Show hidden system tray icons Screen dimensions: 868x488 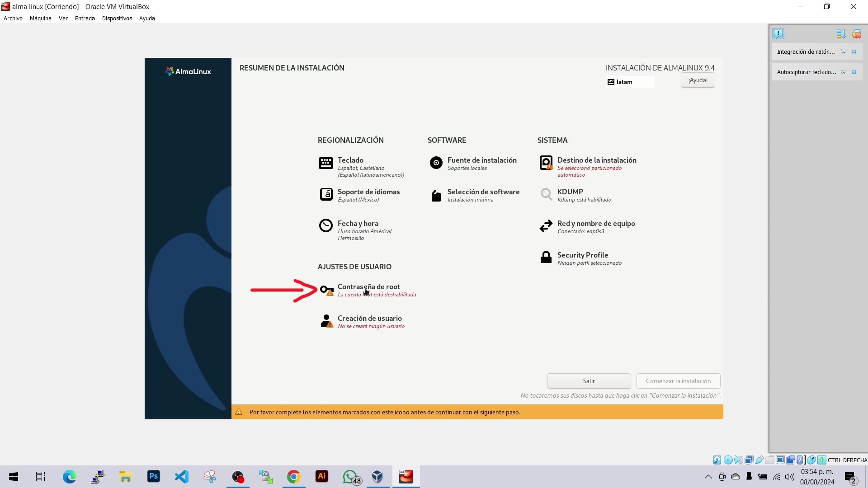[708, 477]
